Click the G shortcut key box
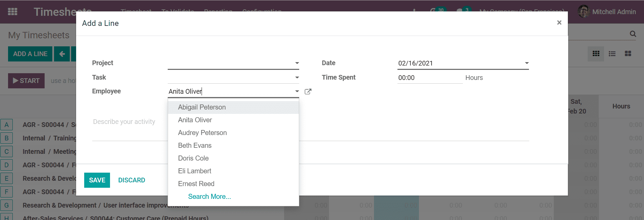 click(x=6, y=205)
